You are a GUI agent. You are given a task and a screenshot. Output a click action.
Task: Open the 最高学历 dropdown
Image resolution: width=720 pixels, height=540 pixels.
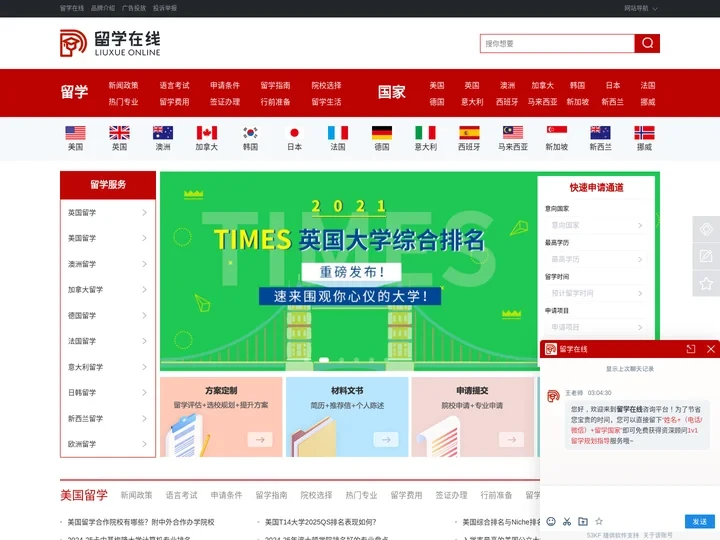(596, 259)
